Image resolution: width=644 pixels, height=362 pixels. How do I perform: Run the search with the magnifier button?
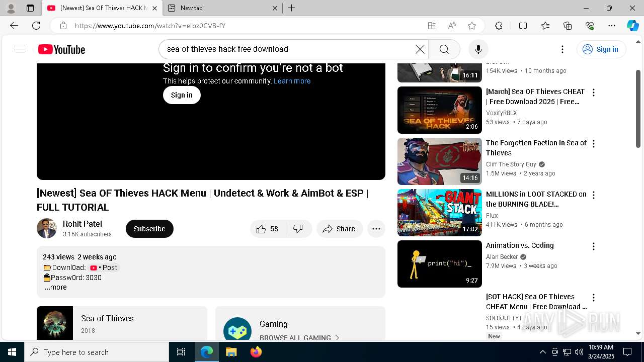[x=444, y=49]
